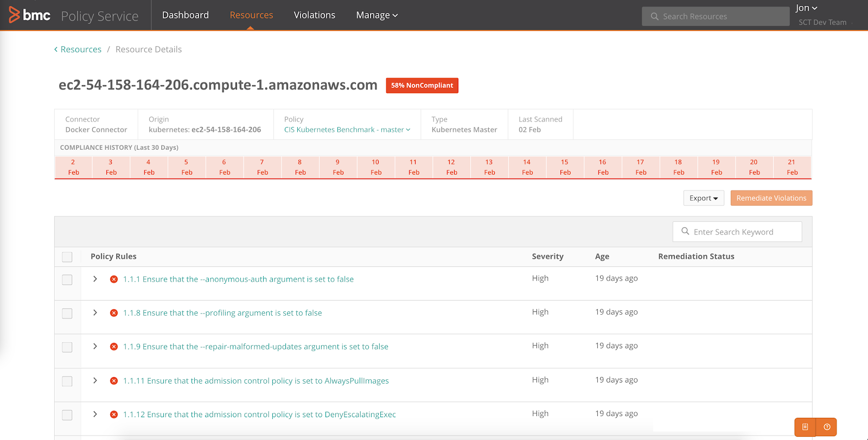This screenshot has width=868, height=440.
Task: Click the Policy Rules column header
Action: point(113,257)
